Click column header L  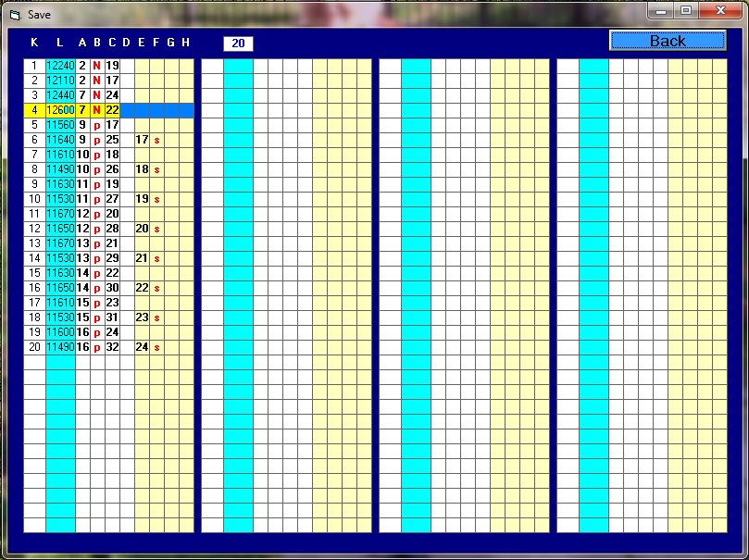click(x=59, y=43)
